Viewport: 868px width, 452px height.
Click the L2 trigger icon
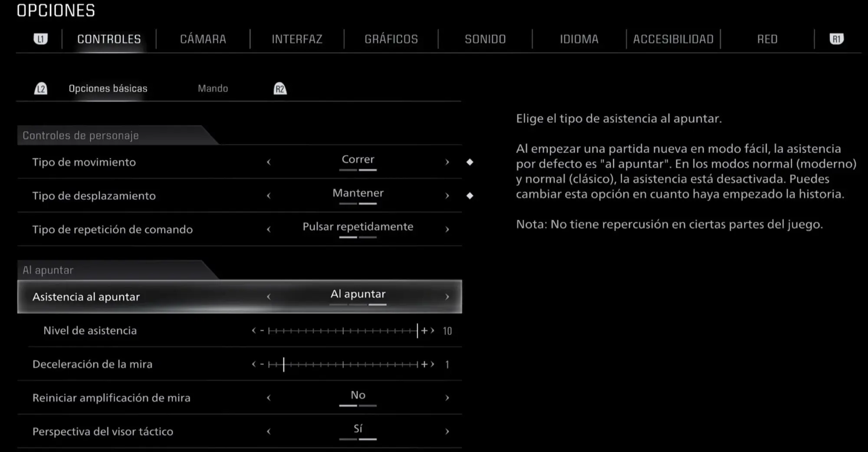(x=41, y=89)
